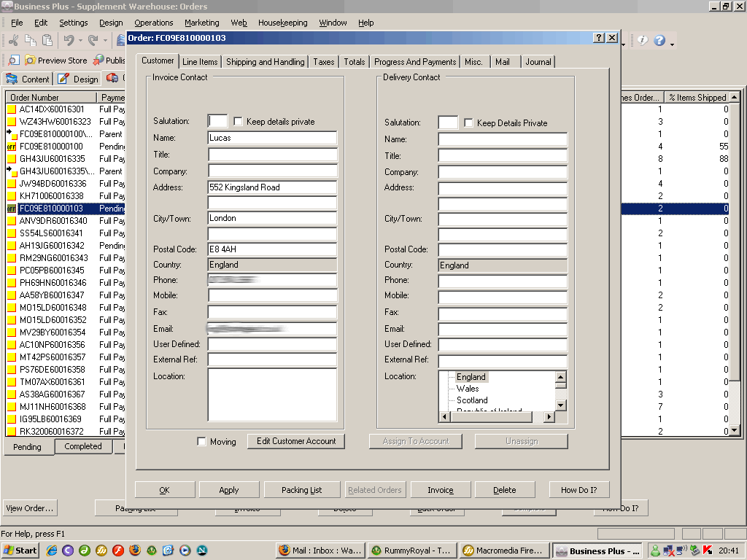Open the Undo history dropdown arrow

(x=80, y=42)
